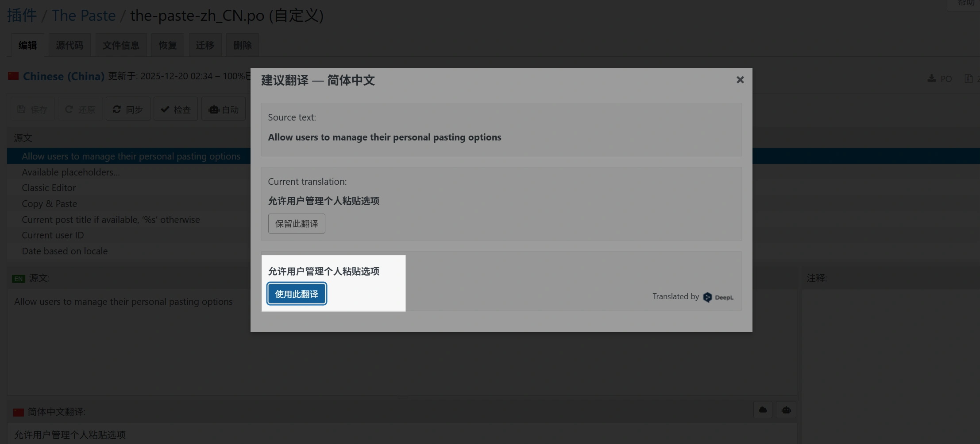Click the cloud suggestion icon
Image resolution: width=980 pixels, height=444 pixels.
(x=763, y=410)
